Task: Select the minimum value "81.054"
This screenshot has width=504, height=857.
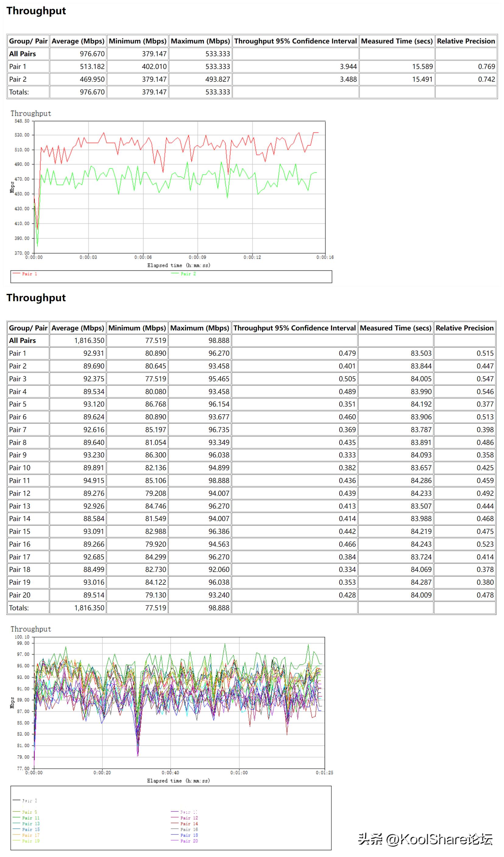Action: coord(156,443)
